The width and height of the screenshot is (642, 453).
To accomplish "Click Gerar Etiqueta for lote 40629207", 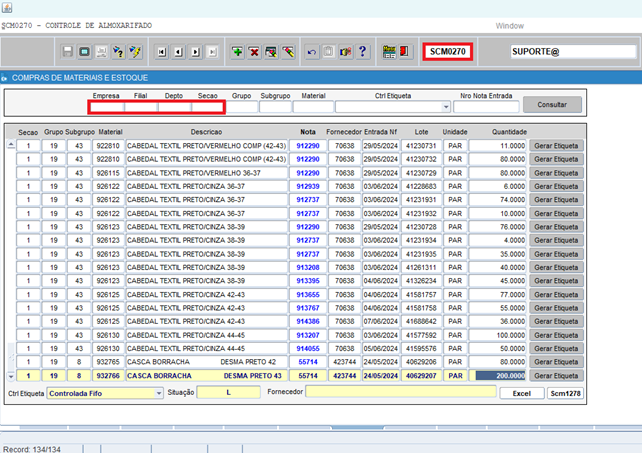I will [556, 376].
